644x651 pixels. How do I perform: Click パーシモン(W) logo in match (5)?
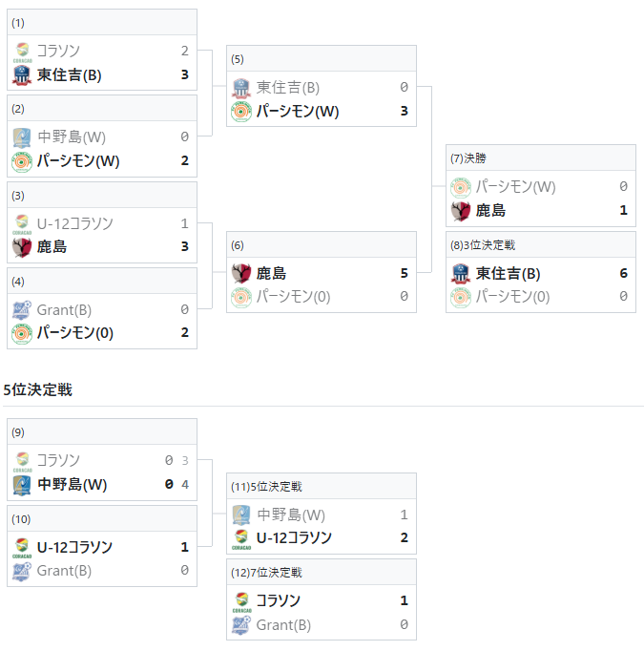click(x=241, y=112)
